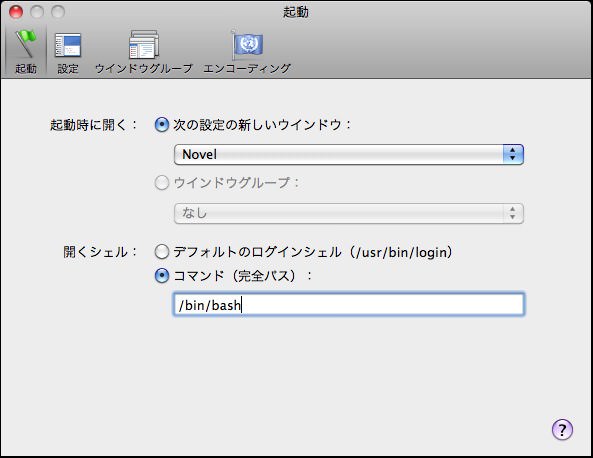Open the ウインドウグループ stacked windows icon
This screenshot has height=458, width=593.
pyautogui.click(x=144, y=45)
